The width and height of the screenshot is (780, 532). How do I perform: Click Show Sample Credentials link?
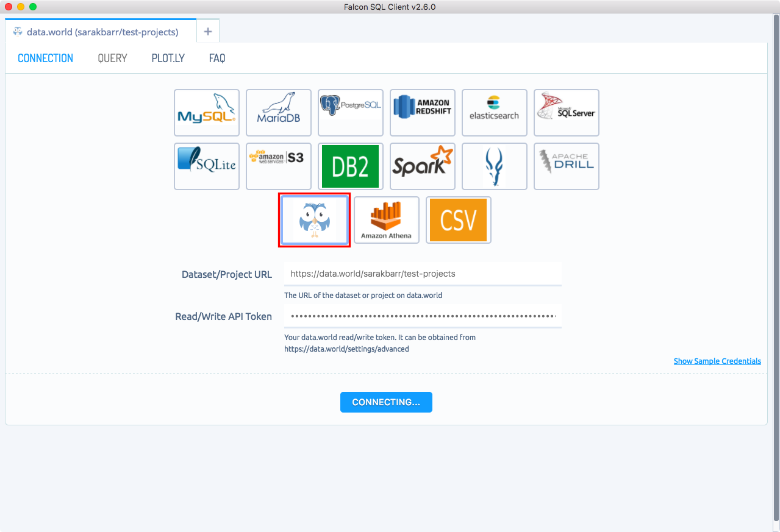click(717, 361)
